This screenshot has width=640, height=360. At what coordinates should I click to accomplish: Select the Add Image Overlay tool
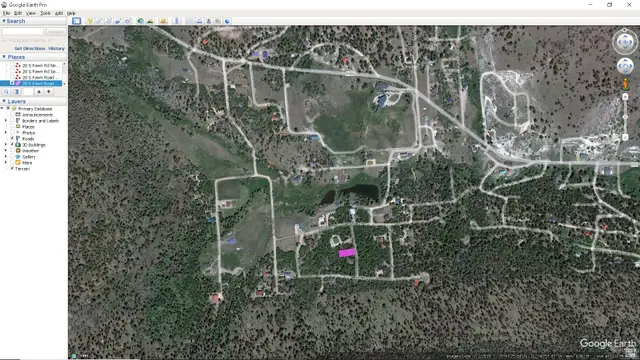[118, 21]
